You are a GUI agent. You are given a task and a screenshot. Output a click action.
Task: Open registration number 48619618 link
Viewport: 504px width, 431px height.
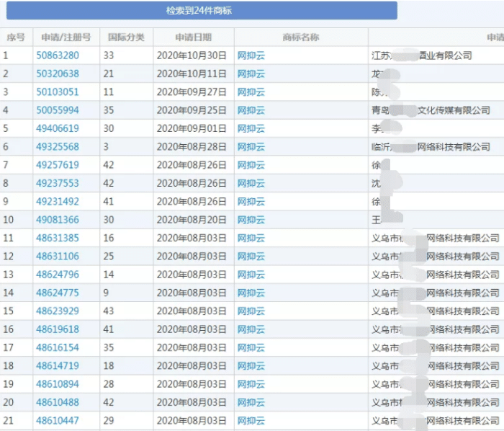click(58, 329)
